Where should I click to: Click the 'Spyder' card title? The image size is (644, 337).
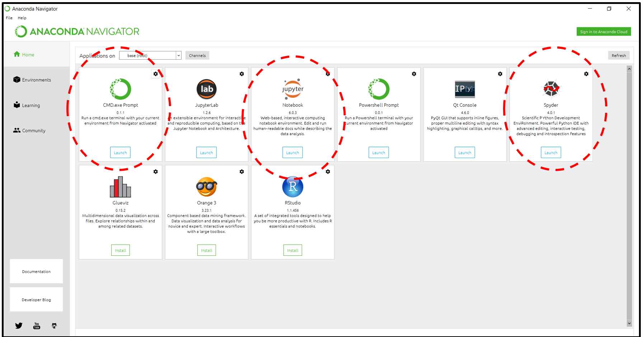click(x=551, y=105)
